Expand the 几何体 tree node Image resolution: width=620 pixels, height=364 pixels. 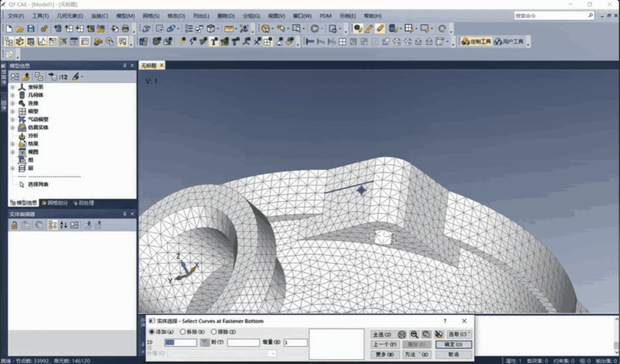pos(12,94)
